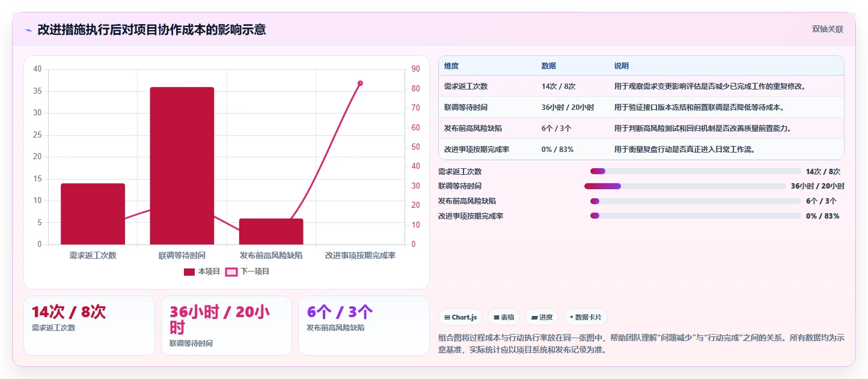Screen dimensions: 868x379
Task: Click the 需求返工次数 progress bar
Action: 695,172
